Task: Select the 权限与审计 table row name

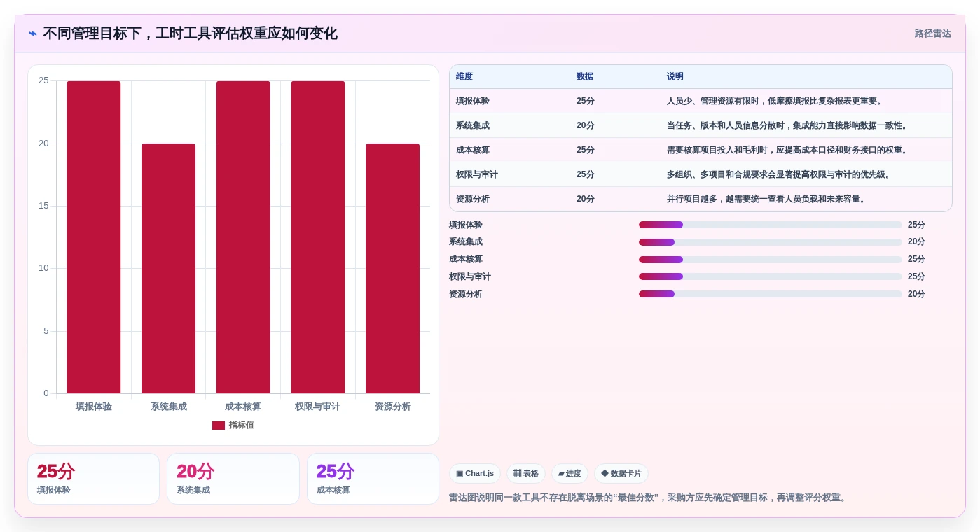Action: 477,174
